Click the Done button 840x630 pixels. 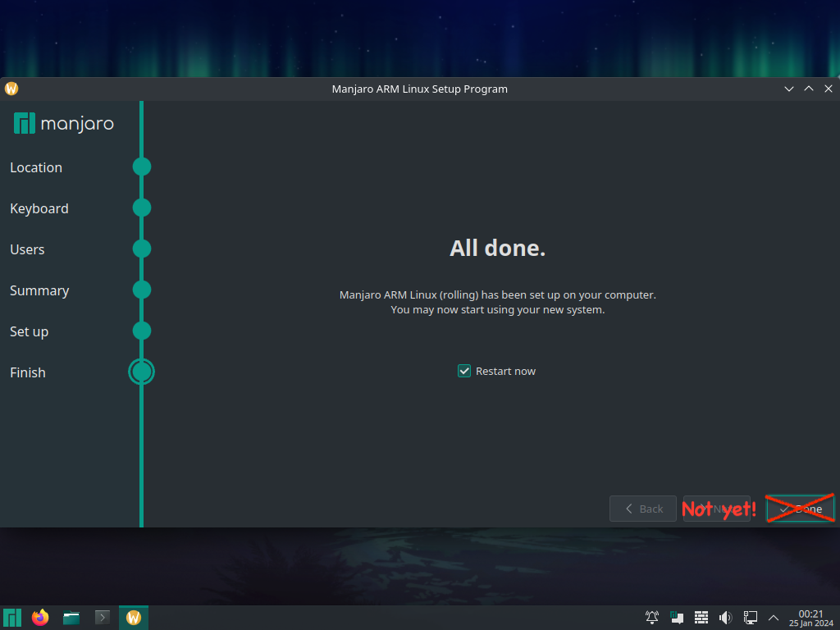801,509
